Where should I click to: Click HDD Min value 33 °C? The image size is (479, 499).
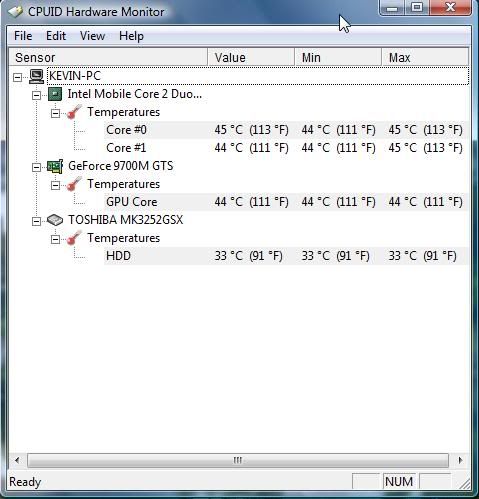pos(335,256)
